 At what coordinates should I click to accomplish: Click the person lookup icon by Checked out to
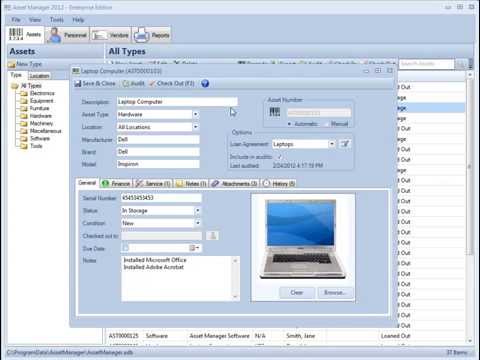point(212,236)
